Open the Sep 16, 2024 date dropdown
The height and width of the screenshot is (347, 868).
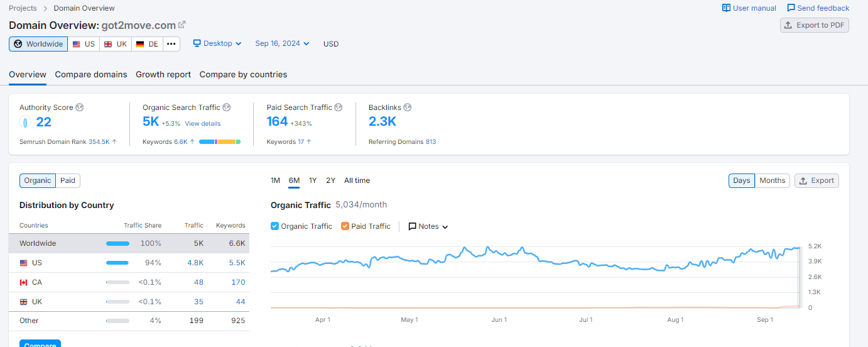[x=282, y=43]
